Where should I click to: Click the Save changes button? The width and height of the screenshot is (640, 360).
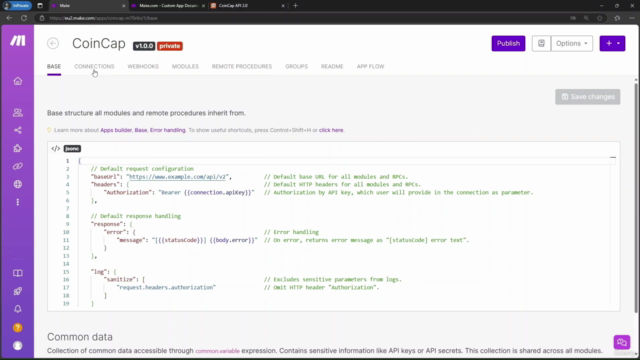588,97
